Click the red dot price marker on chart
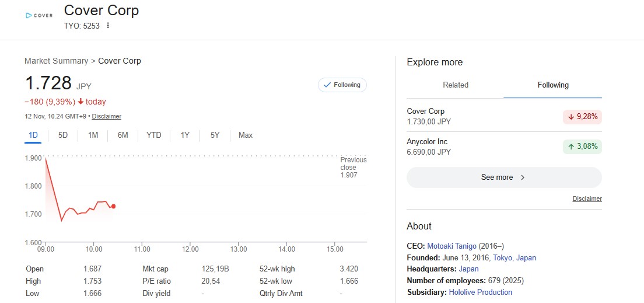Viewport: 644px width, 303px height. (113, 206)
